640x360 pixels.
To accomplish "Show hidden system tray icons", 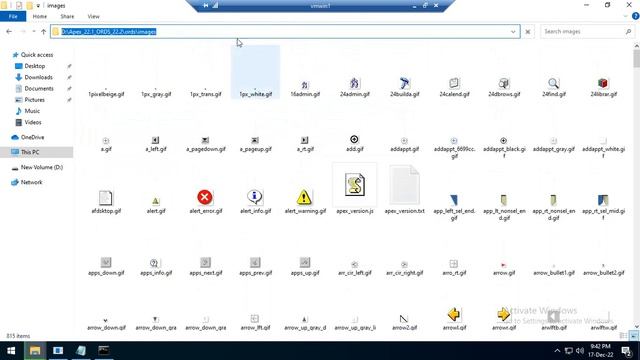I will click(557, 351).
